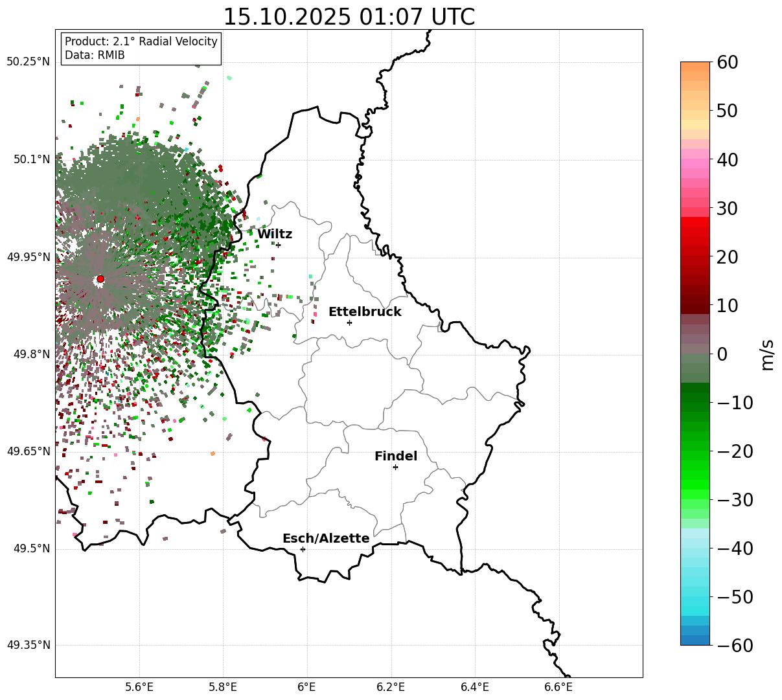This screenshot has height=700, width=782.
Task: Click the −60 tick label on colorbar
Action: (x=735, y=646)
